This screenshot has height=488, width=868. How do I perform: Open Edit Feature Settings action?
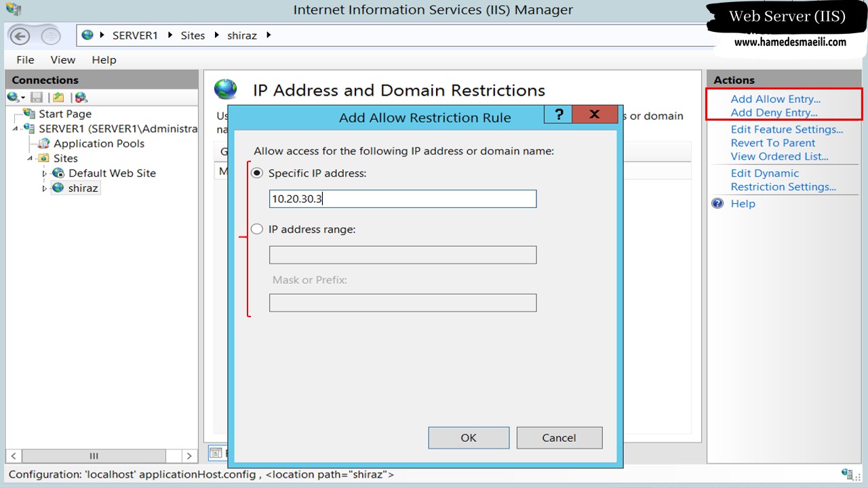tap(787, 129)
